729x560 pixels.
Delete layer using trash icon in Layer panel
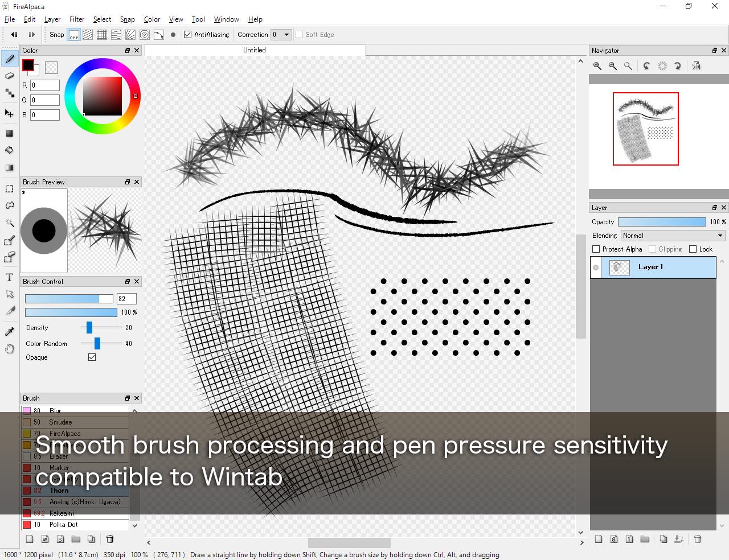(x=698, y=539)
